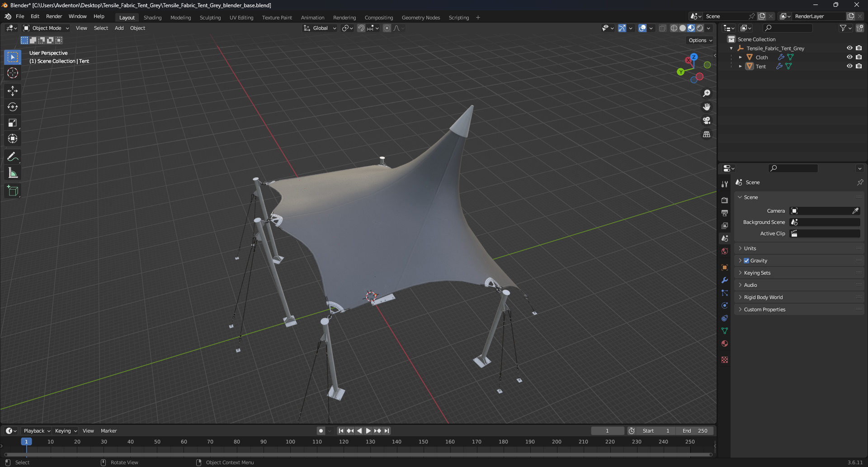Open the View Layer properties tab

725,225
